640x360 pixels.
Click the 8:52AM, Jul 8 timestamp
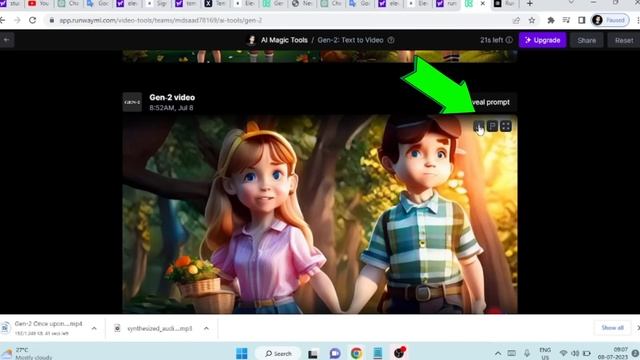[x=171, y=108]
